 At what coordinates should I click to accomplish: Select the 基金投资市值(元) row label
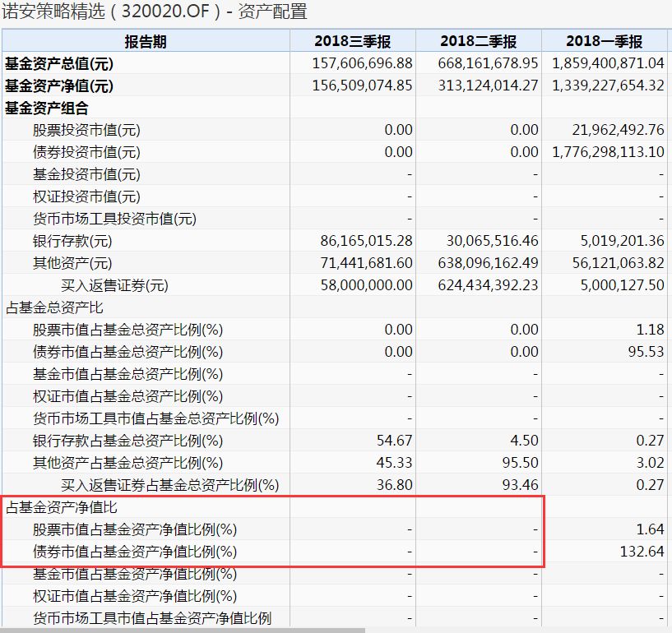pos(86,175)
